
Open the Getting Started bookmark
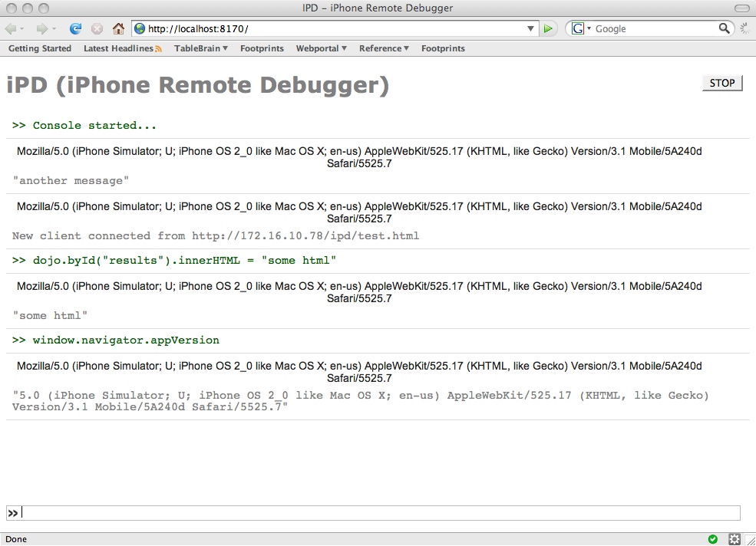pos(40,48)
